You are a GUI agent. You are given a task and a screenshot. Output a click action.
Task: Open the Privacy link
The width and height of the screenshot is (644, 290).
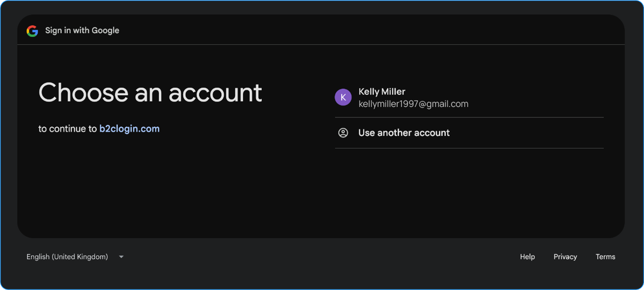tap(565, 257)
